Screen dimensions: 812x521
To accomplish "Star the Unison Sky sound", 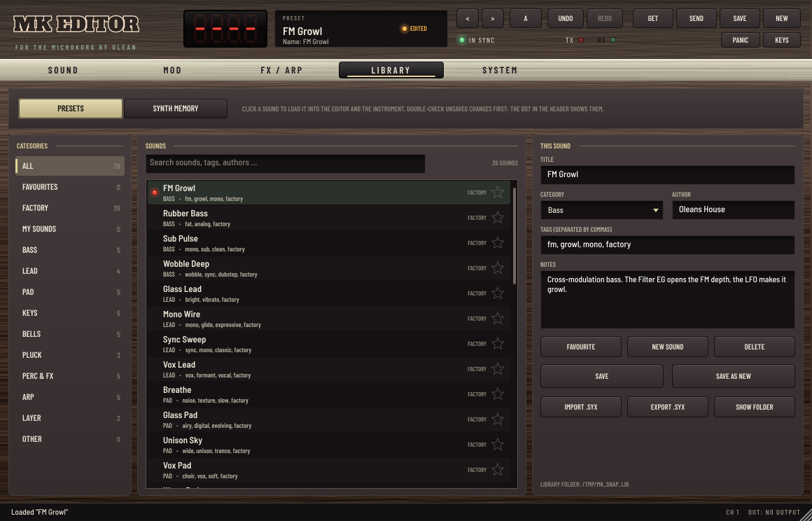I will [497, 445].
